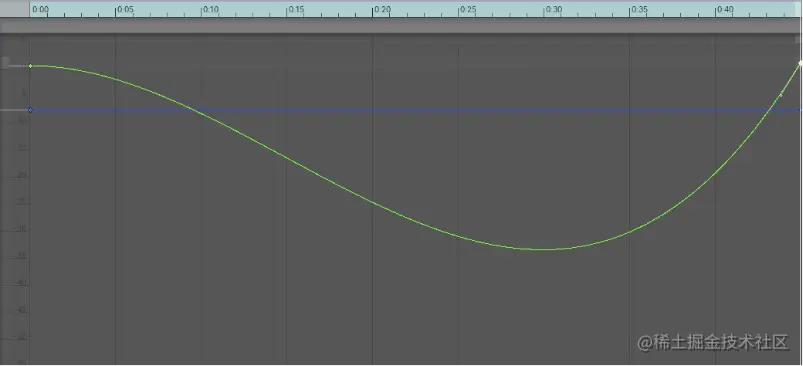Click the 0:35 mark on the time ruler
Screen dimensions: 803x366
point(640,9)
